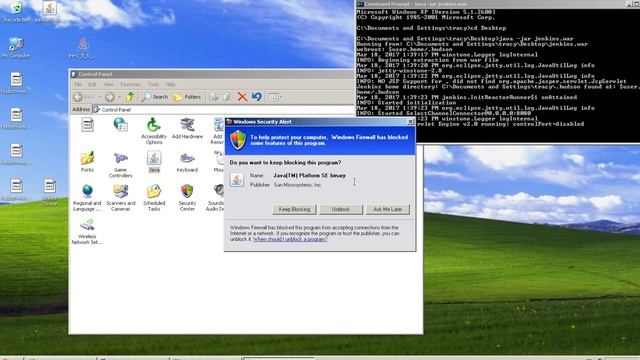
Task: Click the Unblock button
Action: click(341, 209)
